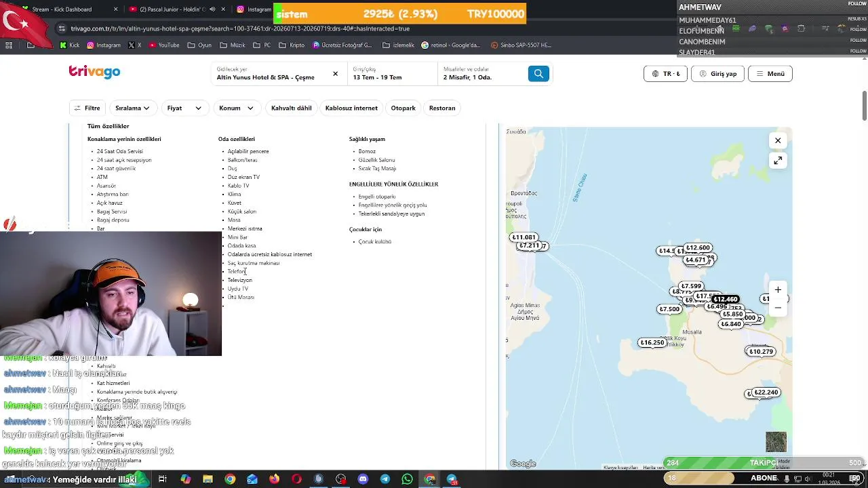Open the Oyun bookmarks folder
The width and height of the screenshot is (868, 488).
click(x=199, y=45)
